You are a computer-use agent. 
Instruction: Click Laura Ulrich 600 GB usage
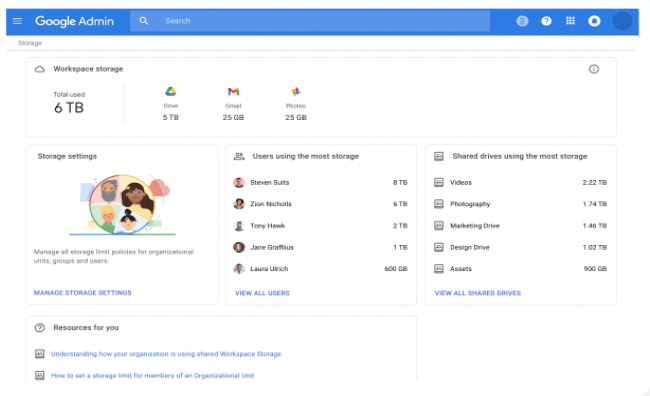tap(396, 269)
